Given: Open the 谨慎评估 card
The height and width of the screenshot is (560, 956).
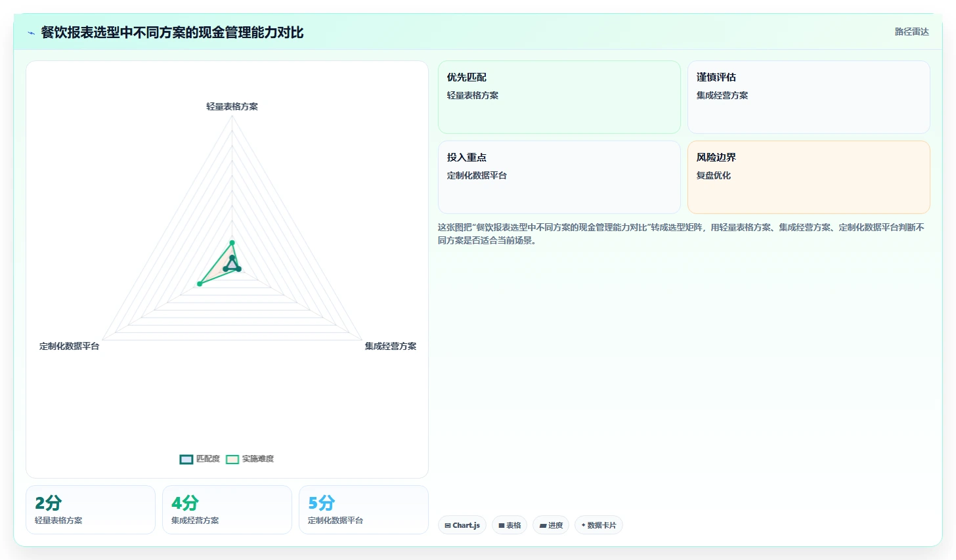Looking at the screenshot, I should [x=809, y=97].
